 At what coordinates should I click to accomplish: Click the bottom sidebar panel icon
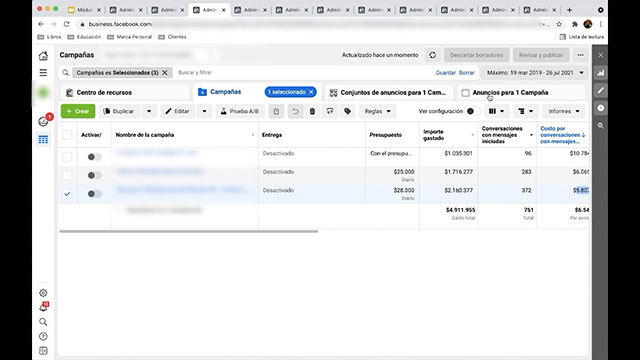coord(43,351)
